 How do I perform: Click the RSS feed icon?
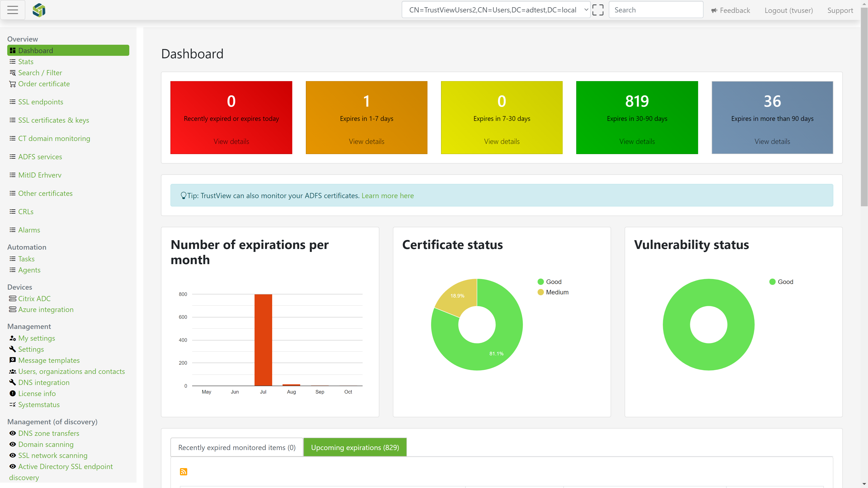183,472
